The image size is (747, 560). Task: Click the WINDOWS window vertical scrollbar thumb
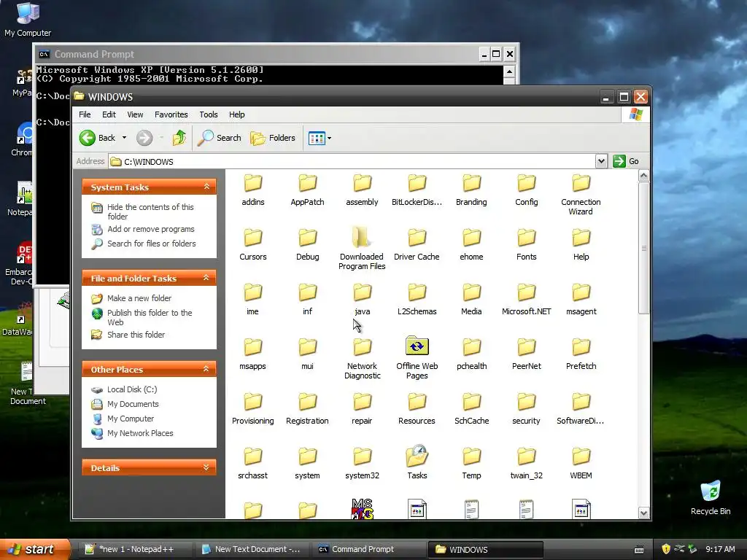[643, 248]
